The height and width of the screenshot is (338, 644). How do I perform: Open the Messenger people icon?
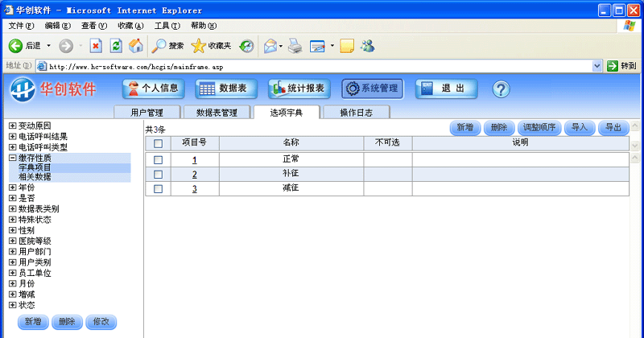click(368, 46)
